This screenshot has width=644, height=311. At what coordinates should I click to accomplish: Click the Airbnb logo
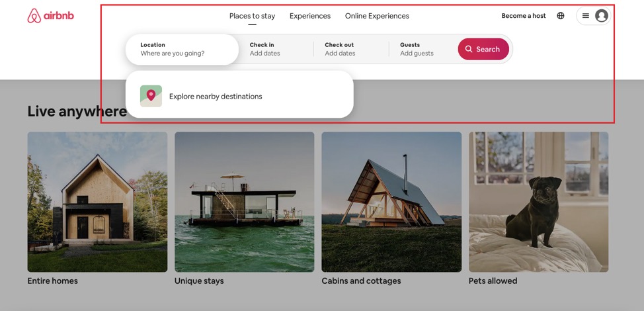[x=50, y=16]
